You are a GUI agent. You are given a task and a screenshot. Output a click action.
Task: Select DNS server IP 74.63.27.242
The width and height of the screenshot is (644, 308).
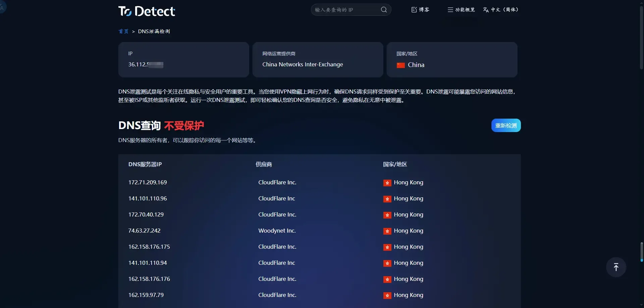point(144,231)
